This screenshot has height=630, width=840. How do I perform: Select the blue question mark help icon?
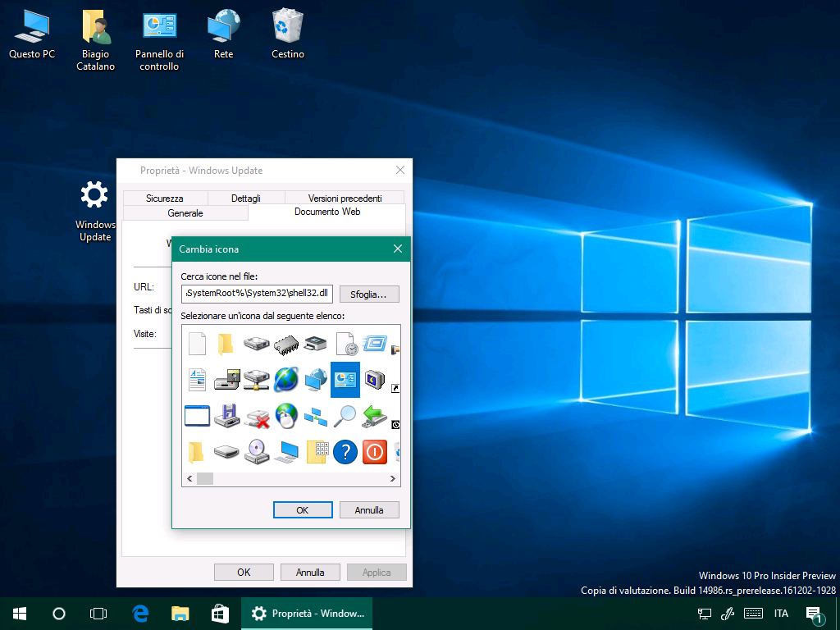pyautogui.click(x=345, y=452)
